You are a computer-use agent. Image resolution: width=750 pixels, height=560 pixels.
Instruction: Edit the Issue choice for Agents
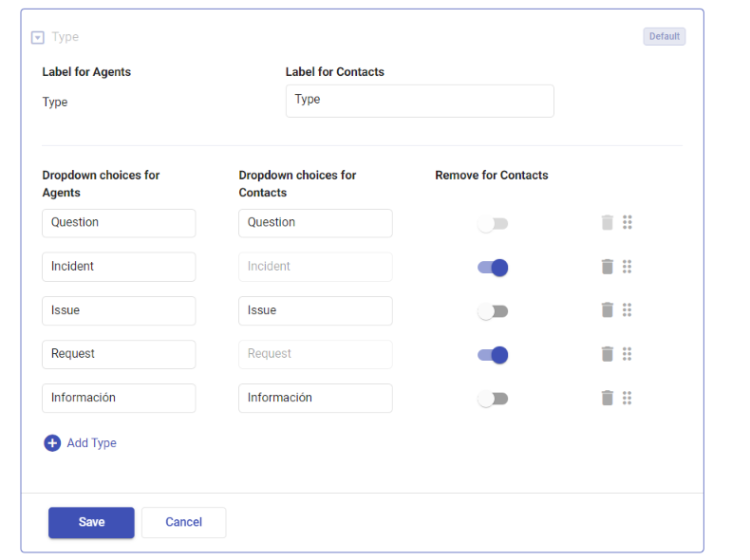click(119, 310)
